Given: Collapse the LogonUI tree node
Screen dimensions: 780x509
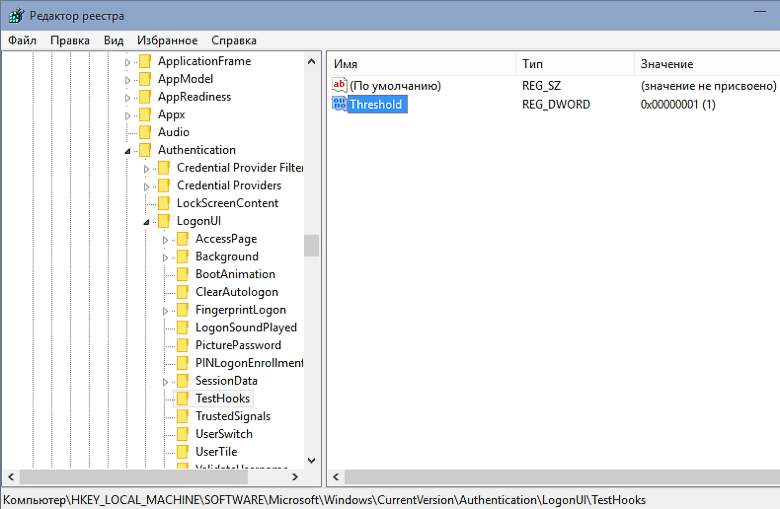Looking at the screenshot, I should coord(146,222).
